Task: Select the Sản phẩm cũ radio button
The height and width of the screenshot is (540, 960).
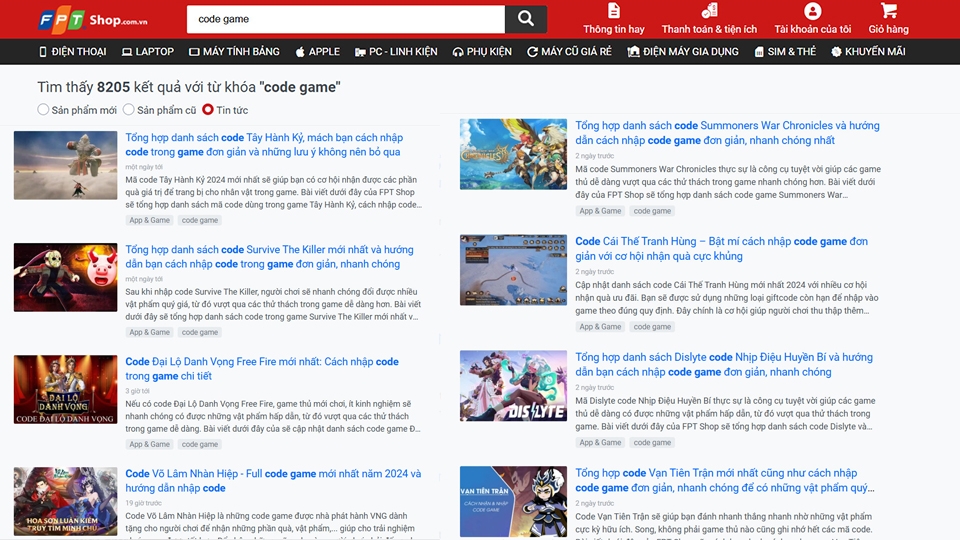Action: pyautogui.click(x=129, y=110)
